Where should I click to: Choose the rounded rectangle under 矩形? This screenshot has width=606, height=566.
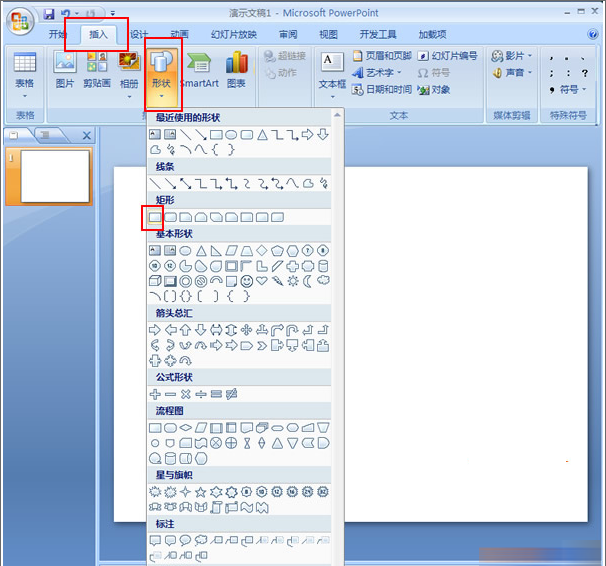click(x=170, y=217)
